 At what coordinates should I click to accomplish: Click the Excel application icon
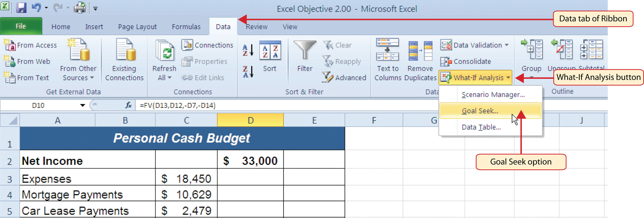coord(5,6)
